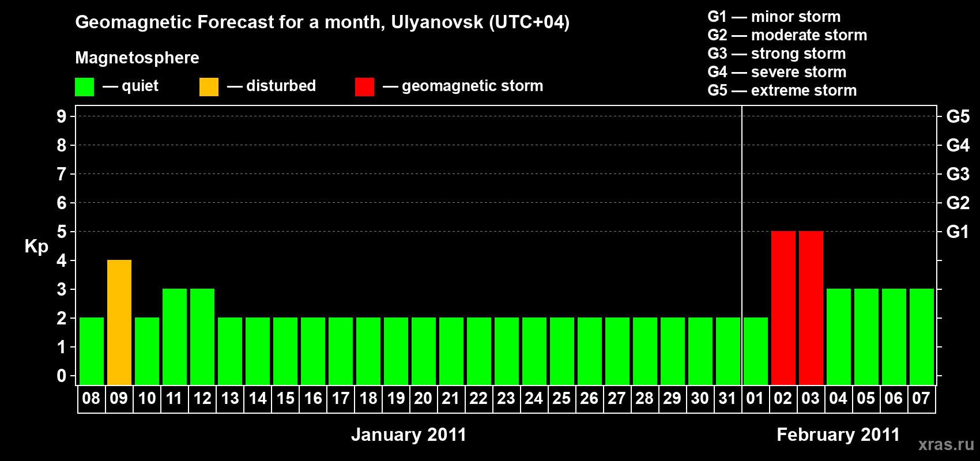This screenshot has height=461, width=980.
Task: Click date label 06 on the axis
Action: (894, 398)
